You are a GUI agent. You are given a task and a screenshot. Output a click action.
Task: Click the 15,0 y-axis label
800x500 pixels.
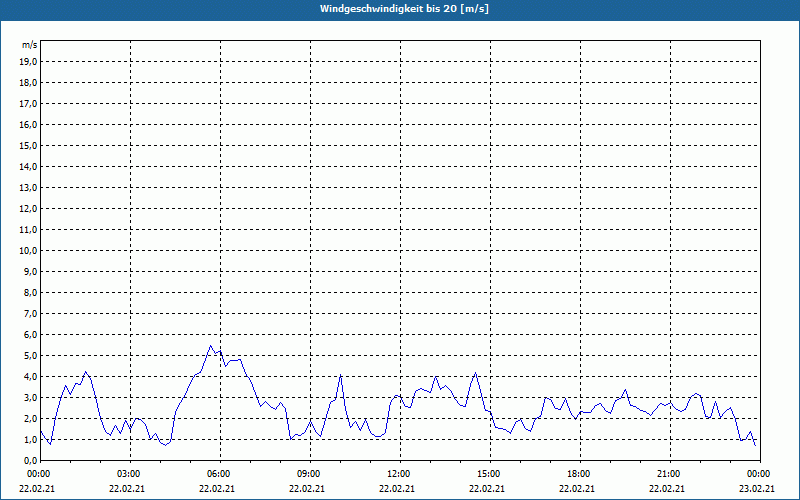coord(28,145)
